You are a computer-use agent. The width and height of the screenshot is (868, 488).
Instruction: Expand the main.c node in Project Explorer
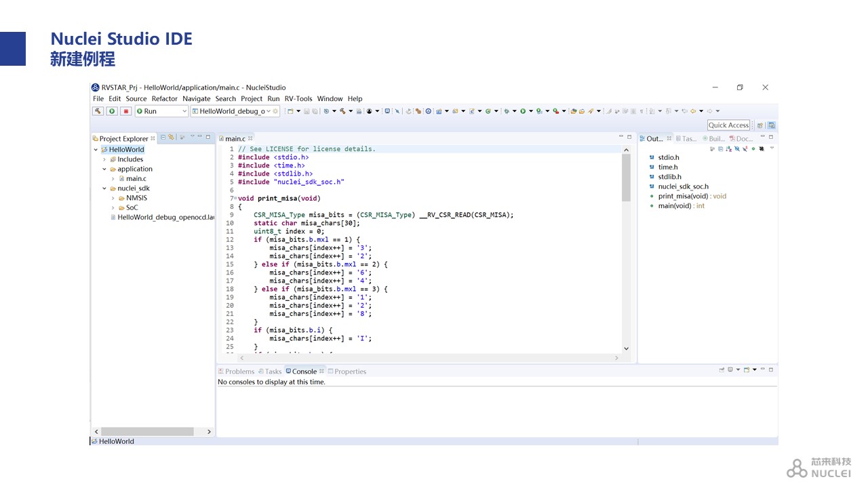tap(113, 179)
